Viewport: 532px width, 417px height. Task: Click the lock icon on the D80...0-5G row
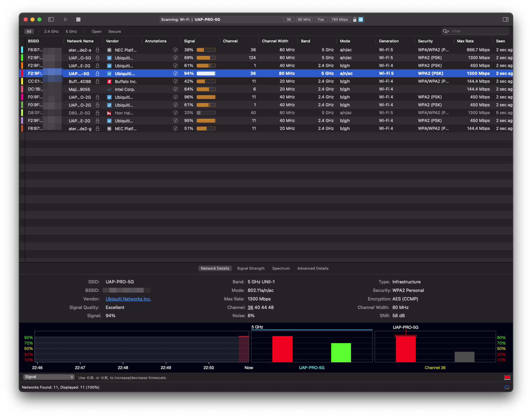(x=98, y=113)
